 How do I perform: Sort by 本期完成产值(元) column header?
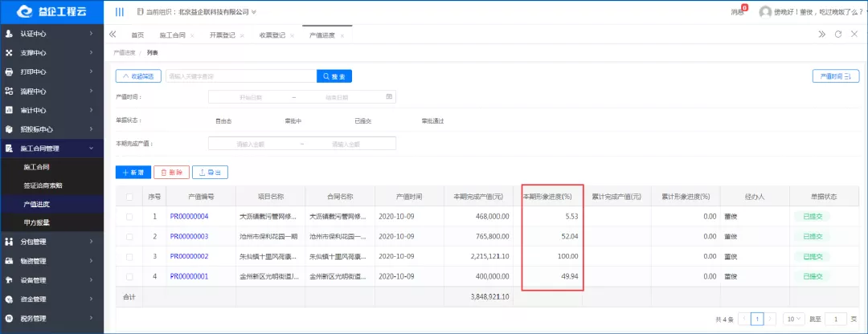coord(477,197)
